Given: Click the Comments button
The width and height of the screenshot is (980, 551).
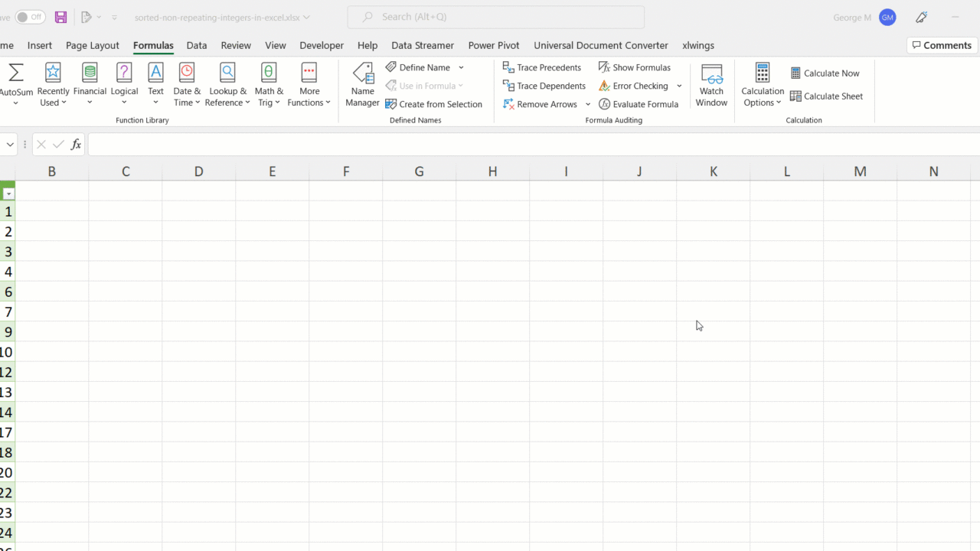Looking at the screenshot, I should click(942, 45).
